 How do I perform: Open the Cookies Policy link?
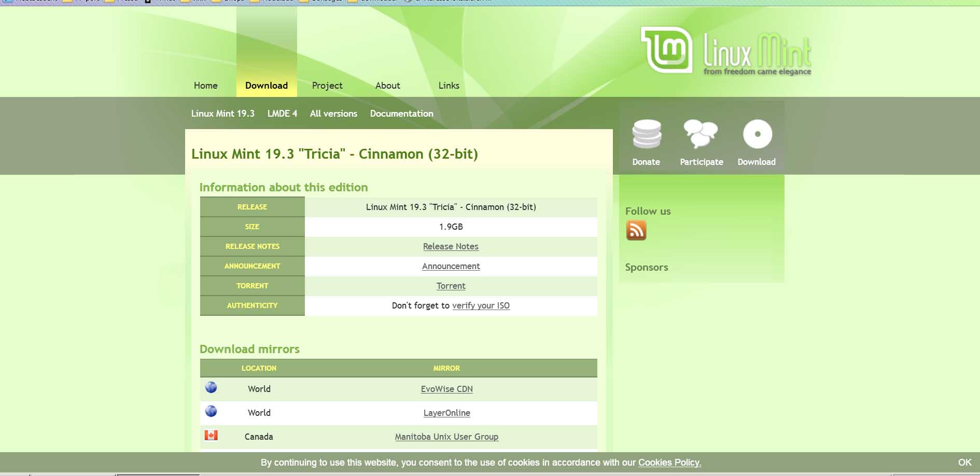coord(669,463)
